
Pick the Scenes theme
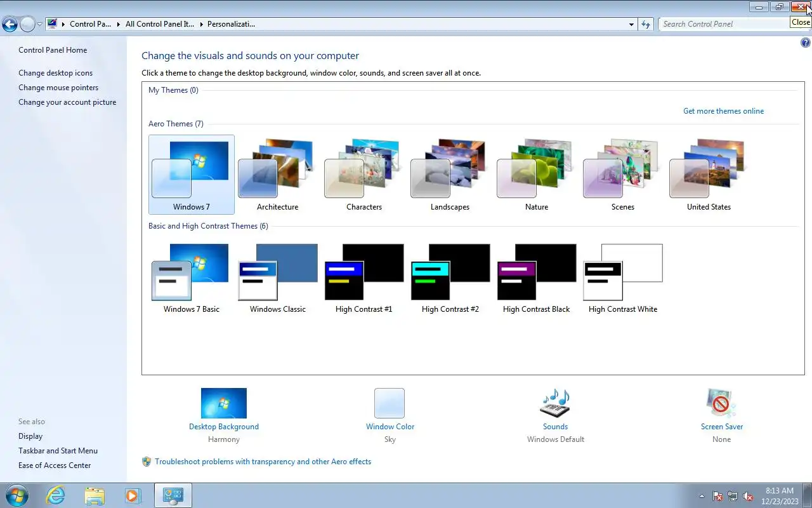(622, 175)
